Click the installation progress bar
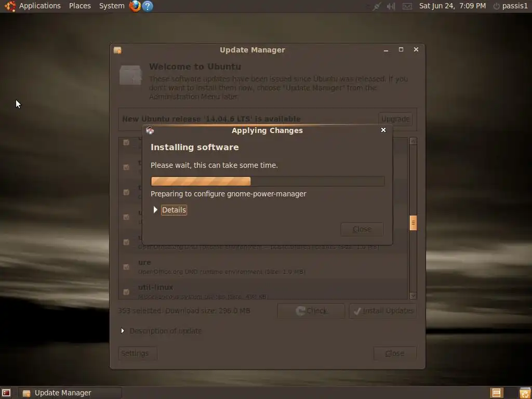The image size is (532, 399). [268, 181]
